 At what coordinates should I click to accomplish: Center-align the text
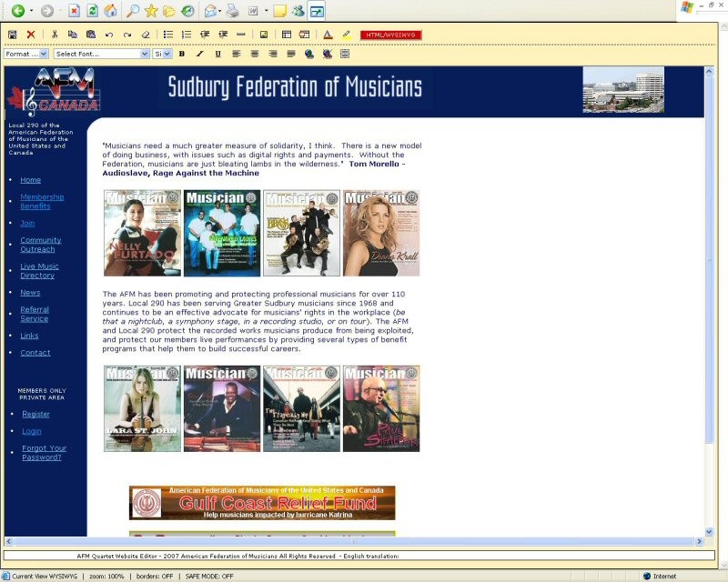255,54
